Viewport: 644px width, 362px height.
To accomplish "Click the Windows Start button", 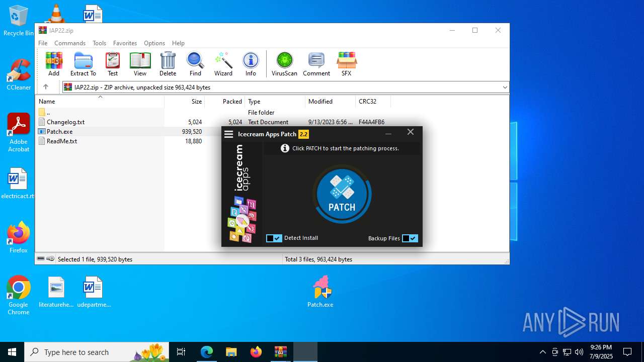I will click(12, 352).
